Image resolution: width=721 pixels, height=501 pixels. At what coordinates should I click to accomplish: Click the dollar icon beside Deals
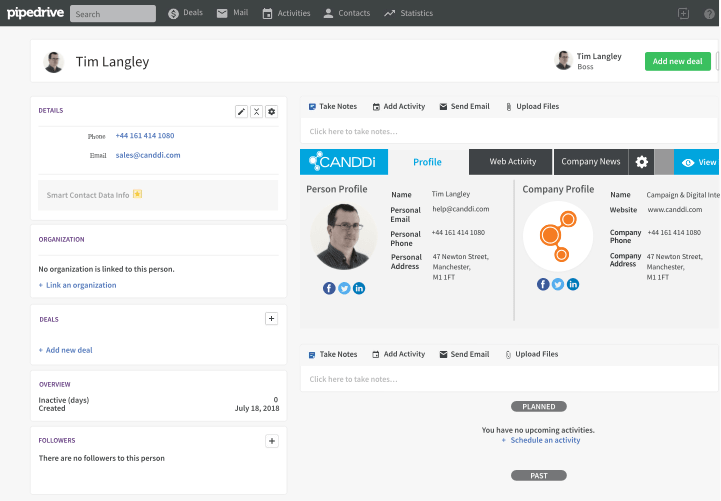173,14
